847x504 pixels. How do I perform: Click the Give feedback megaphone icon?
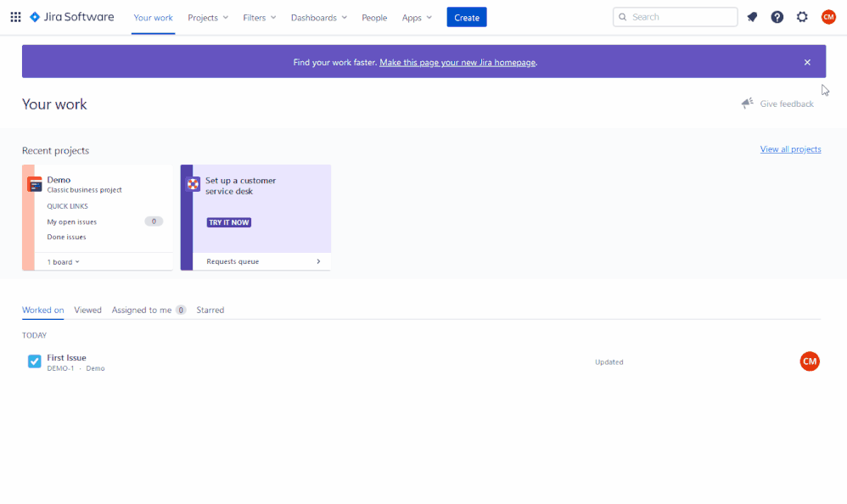(747, 103)
